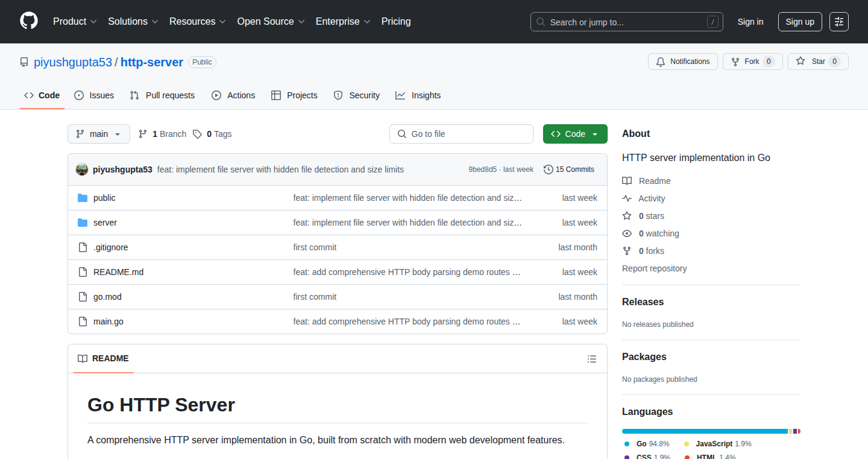
Task: Open the accessibility settings icon beside Sign up
Action: 838,22
